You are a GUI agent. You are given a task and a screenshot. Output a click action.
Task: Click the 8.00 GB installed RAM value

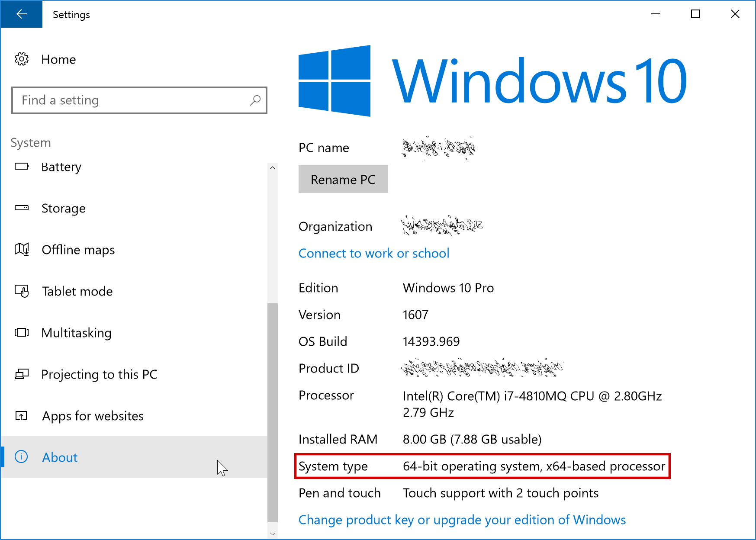[472, 439]
